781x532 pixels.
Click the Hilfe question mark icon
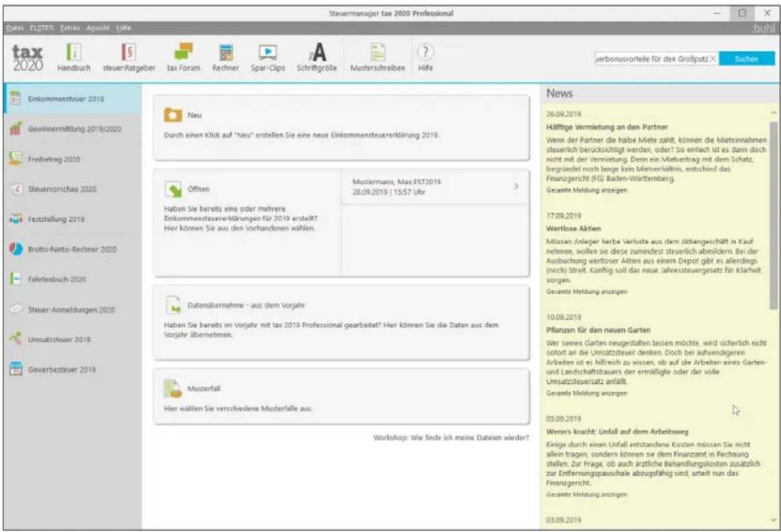425,52
